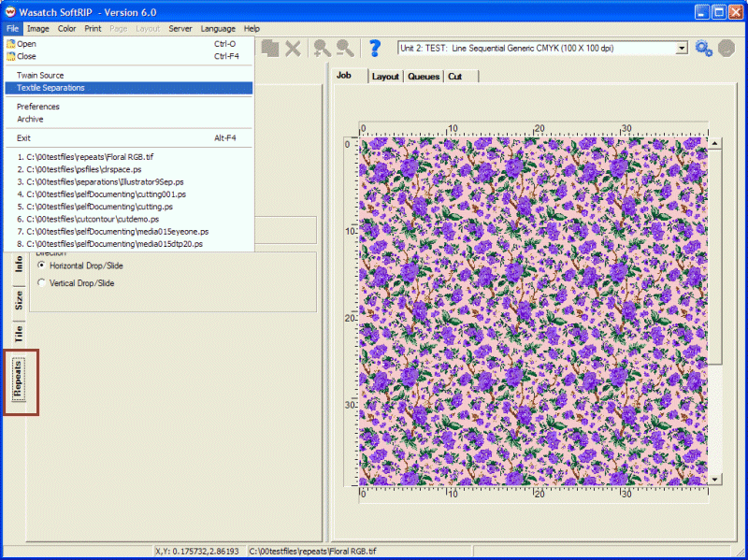This screenshot has height=560, width=748.
Task: Open recent file cutdemo.ps
Action: (x=129, y=219)
